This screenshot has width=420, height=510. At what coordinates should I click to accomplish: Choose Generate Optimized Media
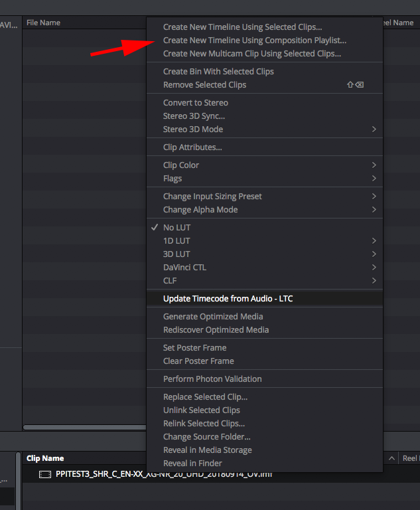click(x=265, y=317)
